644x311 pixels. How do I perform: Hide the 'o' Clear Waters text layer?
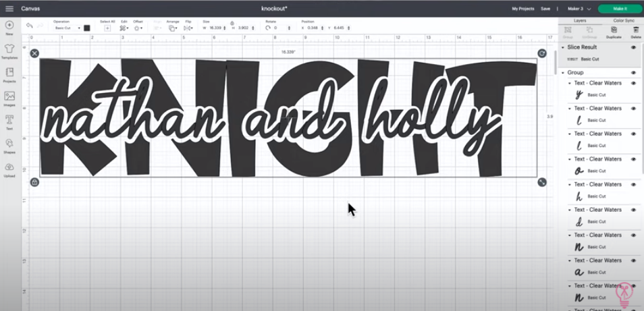(x=633, y=159)
